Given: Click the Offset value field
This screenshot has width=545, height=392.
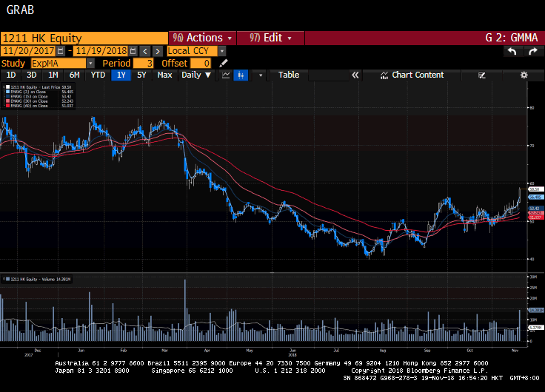Looking at the screenshot, I should click(x=201, y=63).
